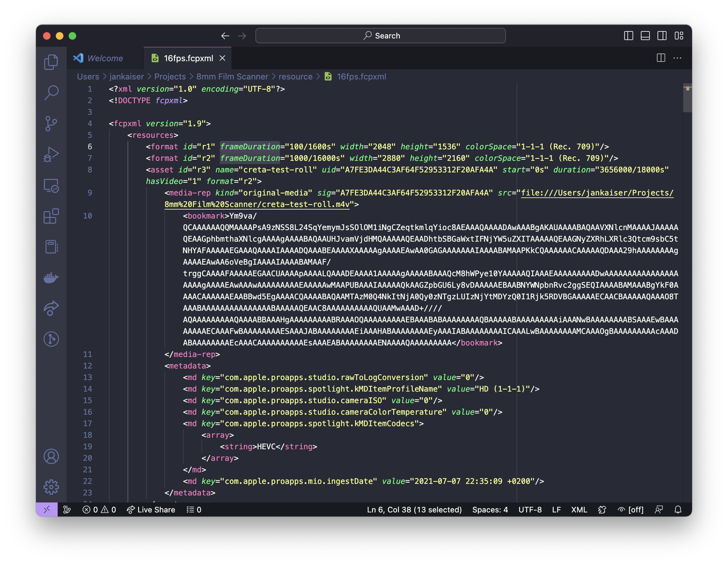The image size is (728, 564).
Task: Open the errors and warnings problems indicator
Action: 99,510
